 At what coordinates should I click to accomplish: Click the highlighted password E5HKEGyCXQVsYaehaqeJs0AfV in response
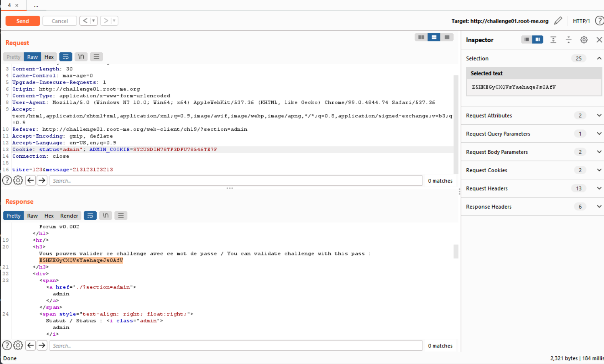(81, 260)
